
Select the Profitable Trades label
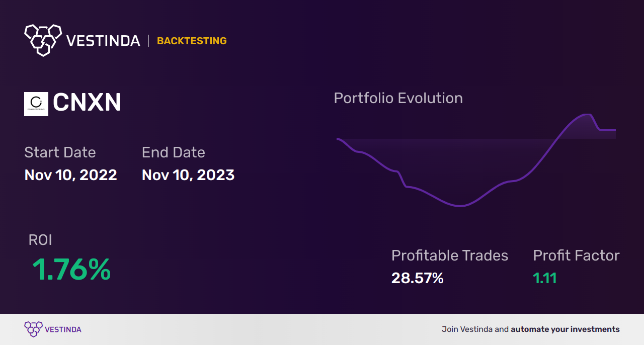pos(450,255)
